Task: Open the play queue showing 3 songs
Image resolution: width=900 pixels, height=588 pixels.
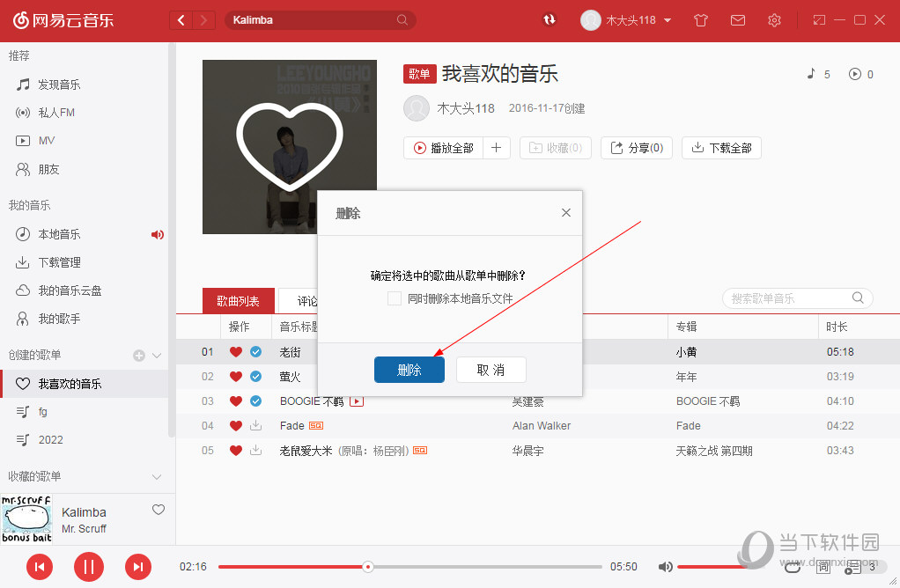Action: click(x=851, y=567)
